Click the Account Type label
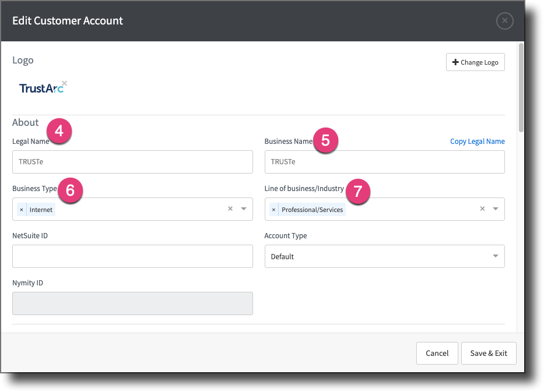 [286, 236]
